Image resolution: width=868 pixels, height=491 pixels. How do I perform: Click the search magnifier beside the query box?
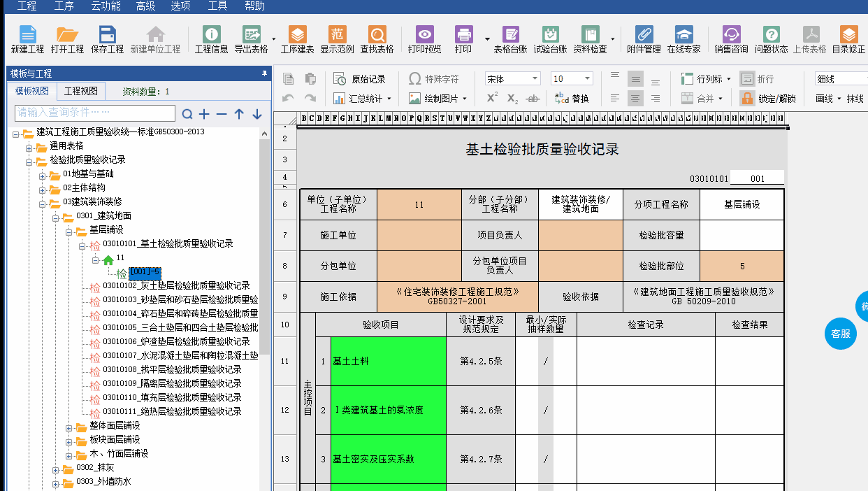(x=187, y=114)
